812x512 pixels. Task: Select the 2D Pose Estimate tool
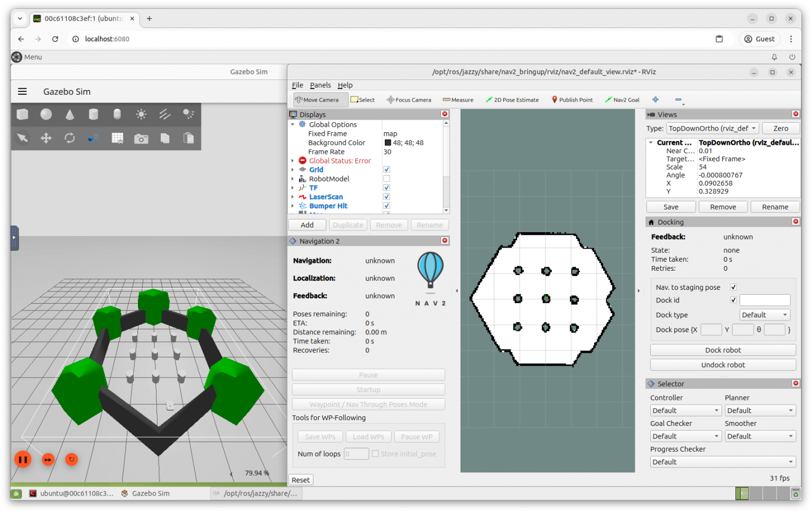512,99
